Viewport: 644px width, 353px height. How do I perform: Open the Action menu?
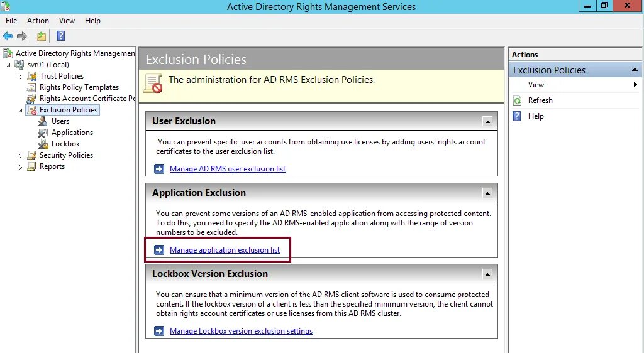coord(38,21)
